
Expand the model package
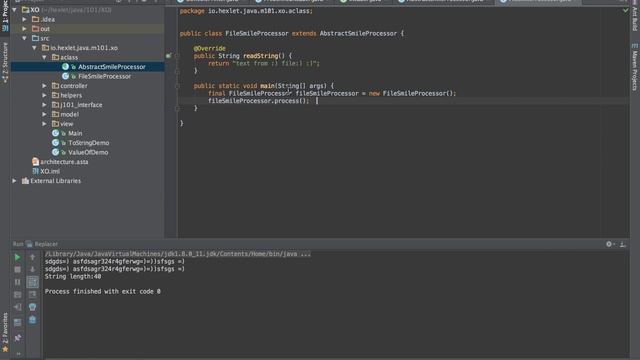[44, 114]
